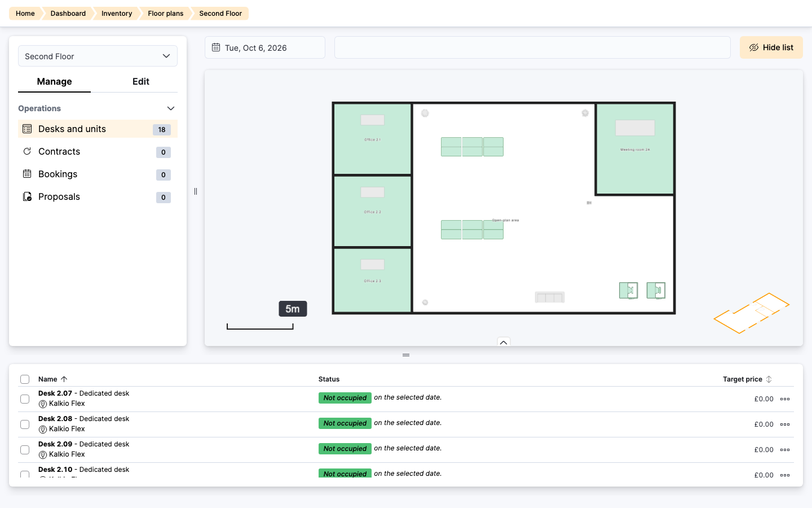Viewport: 812px width, 508px height.
Task: Switch to the Manage tab
Action: pos(54,82)
